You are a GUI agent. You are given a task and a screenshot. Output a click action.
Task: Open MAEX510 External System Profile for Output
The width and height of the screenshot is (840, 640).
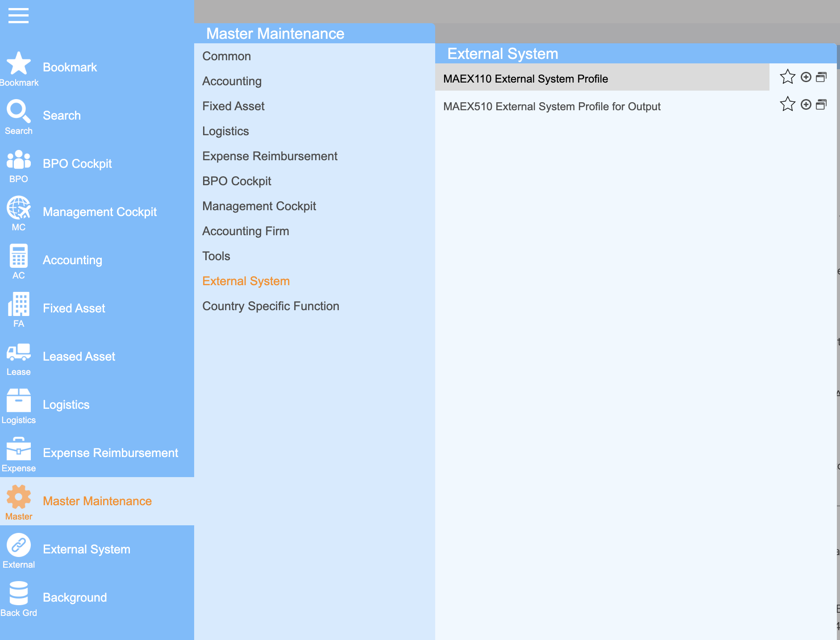pos(552,106)
